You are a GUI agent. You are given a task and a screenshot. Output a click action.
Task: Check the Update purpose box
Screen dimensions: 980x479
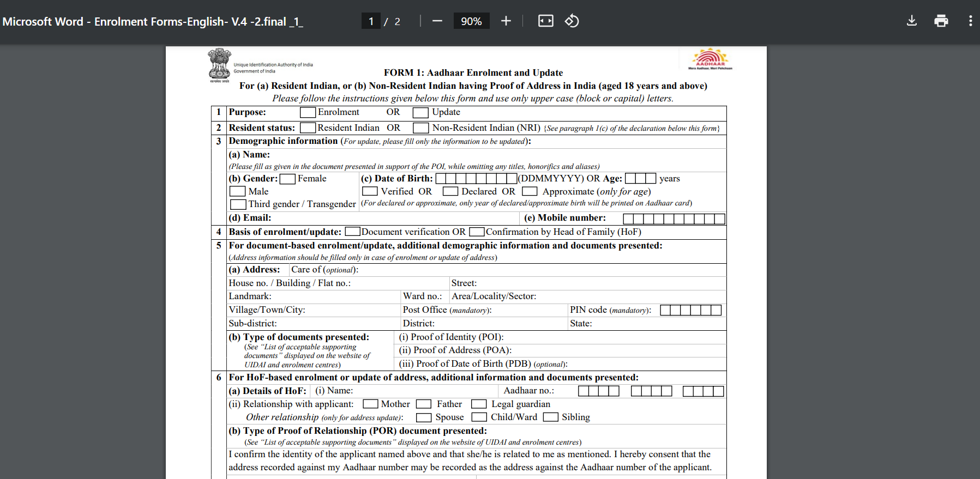420,112
